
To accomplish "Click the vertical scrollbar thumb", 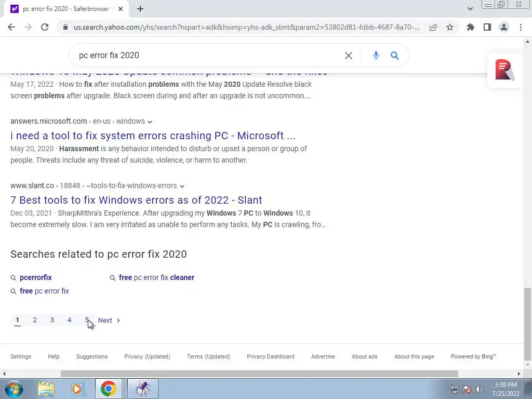I will [x=527, y=324].
